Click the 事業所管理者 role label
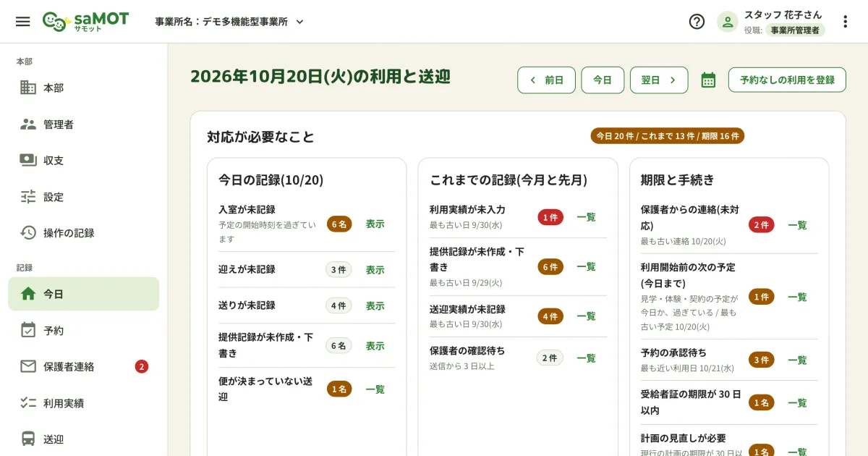The width and height of the screenshot is (868, 456). pyautogui.click(x=795, y=30)
